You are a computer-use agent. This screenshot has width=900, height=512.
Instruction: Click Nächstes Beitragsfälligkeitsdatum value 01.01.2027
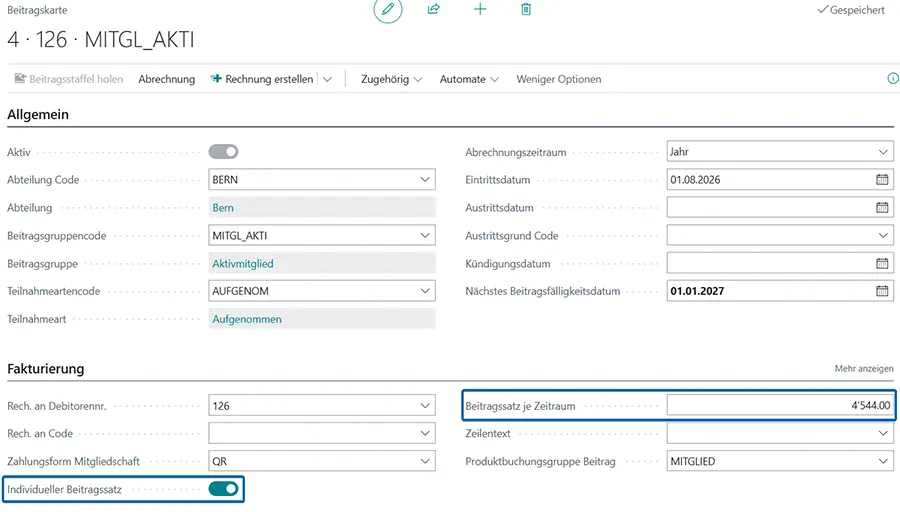[697, 291]
